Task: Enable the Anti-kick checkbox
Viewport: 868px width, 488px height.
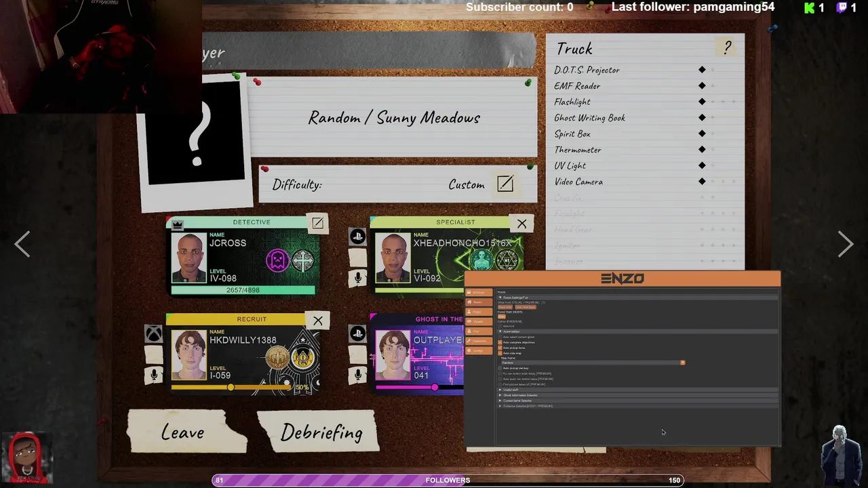Action: tap(500, 326)
